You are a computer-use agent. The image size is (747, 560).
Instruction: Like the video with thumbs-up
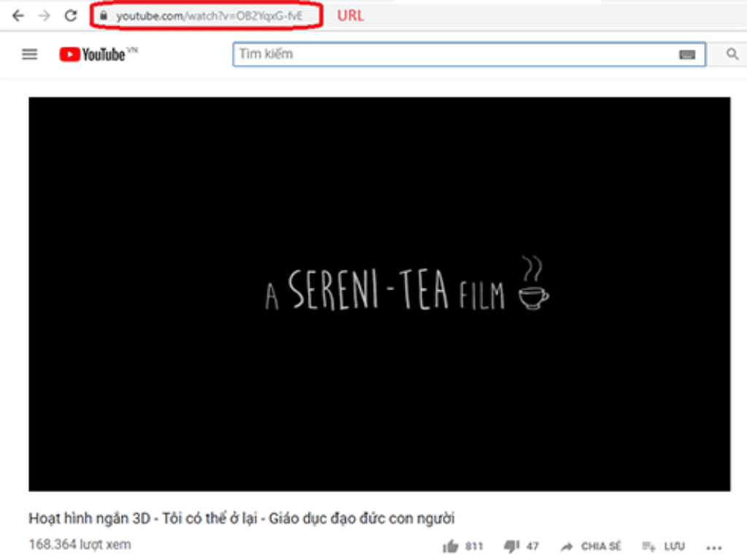451,546
